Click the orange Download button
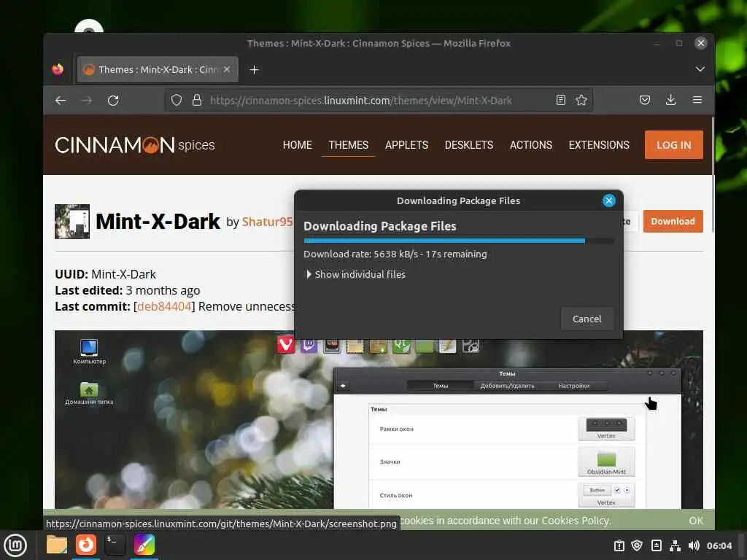This screenshot has width=747, height=560. pyautogui.click(x=673, y=222)
